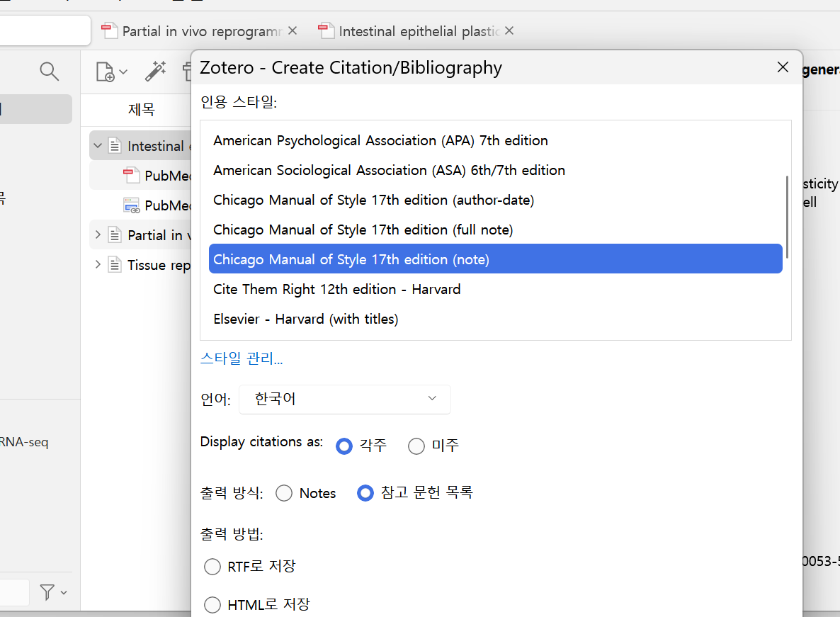Open the New Item icon in toolbar

(105, 72)
